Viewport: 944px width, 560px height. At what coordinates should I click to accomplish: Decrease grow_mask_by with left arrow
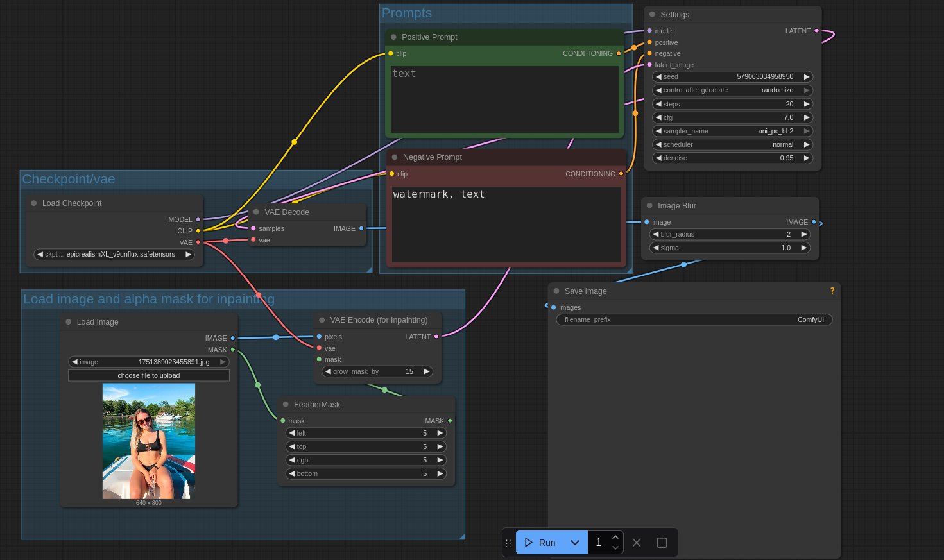[x=328, y=371]
